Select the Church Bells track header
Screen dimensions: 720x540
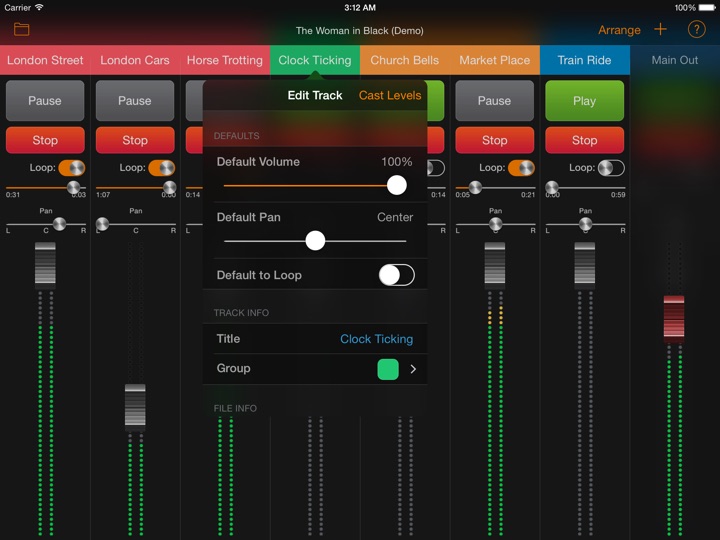pos(405,60)
